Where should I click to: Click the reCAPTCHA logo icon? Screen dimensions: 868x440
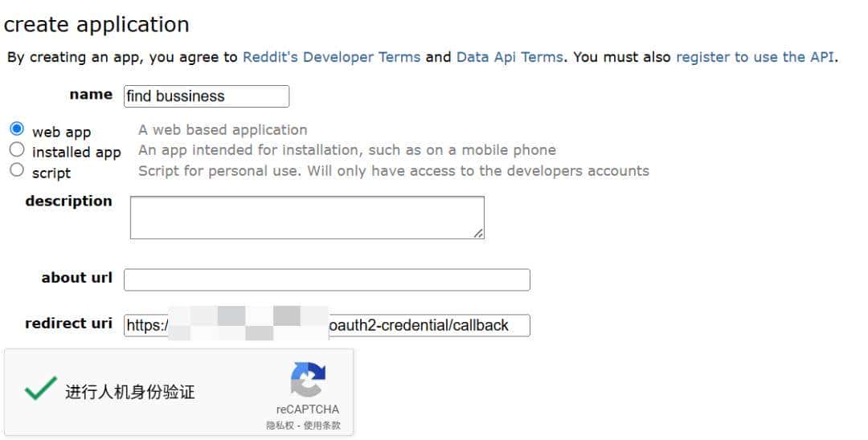click(x=308, y=379)
